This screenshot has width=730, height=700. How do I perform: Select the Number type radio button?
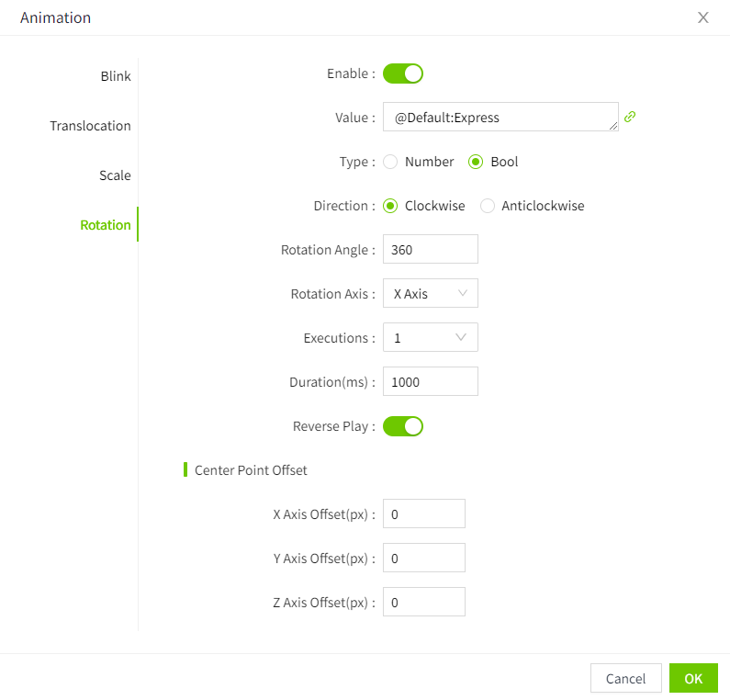(390, 162)
